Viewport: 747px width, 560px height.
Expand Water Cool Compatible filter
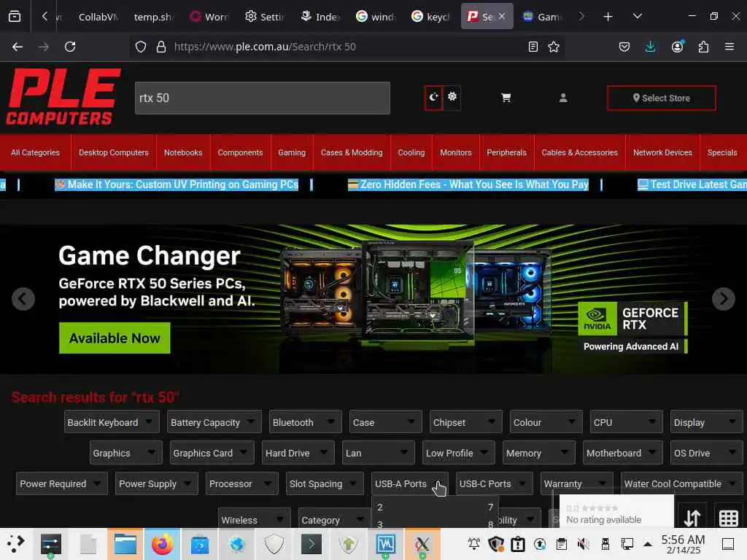(x=681, y=484)
